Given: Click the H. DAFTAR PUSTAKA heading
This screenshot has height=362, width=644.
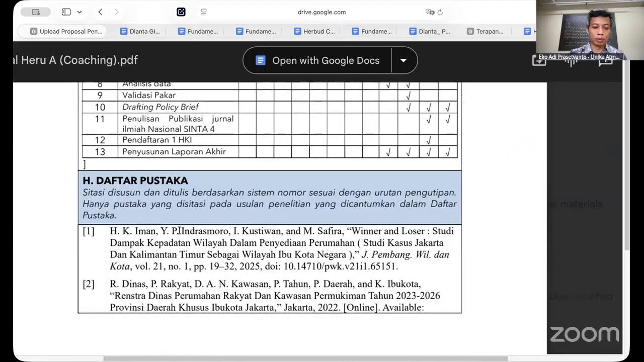Looking at the screenshot, I should tap(135, 180).
